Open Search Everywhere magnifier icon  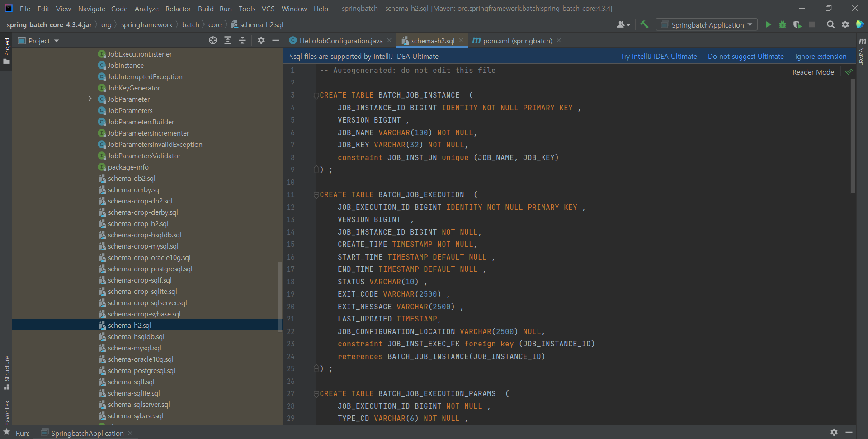point(830,25)
